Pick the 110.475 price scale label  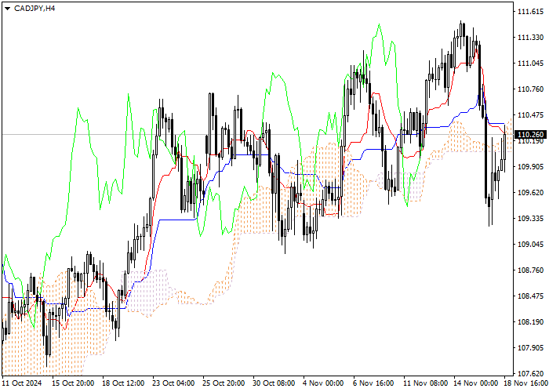tap(530, 115)
